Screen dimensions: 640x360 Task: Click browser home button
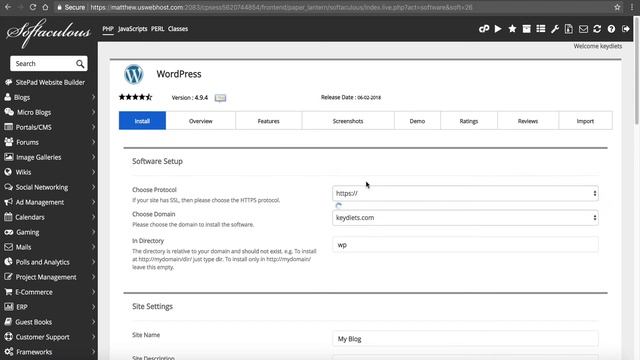[45, 7]
